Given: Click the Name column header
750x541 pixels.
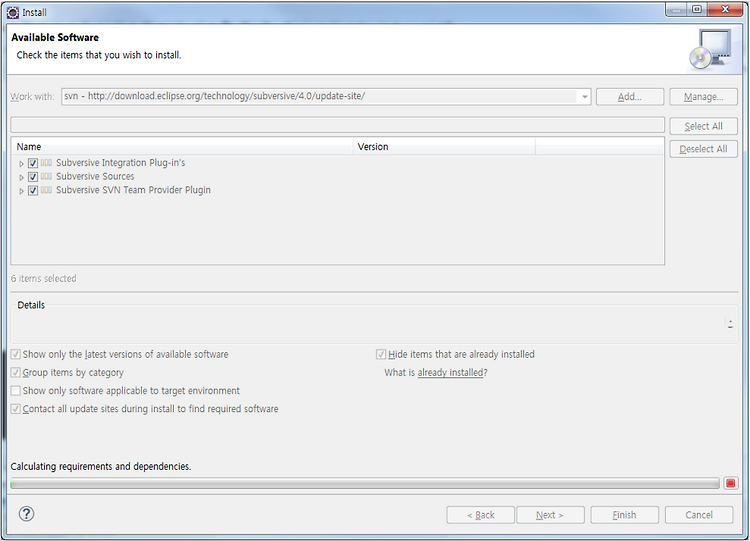Looking at the screenshot, I should pos(182,147).
